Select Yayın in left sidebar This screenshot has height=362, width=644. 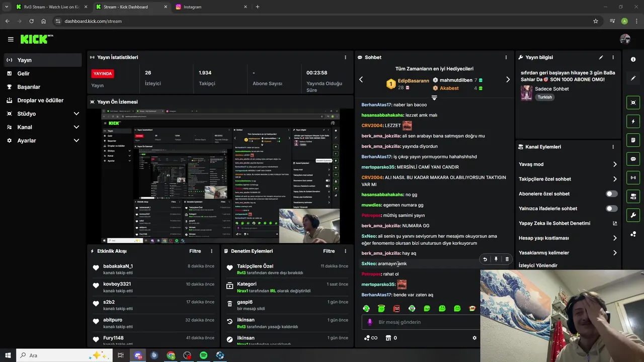(43, 60)
